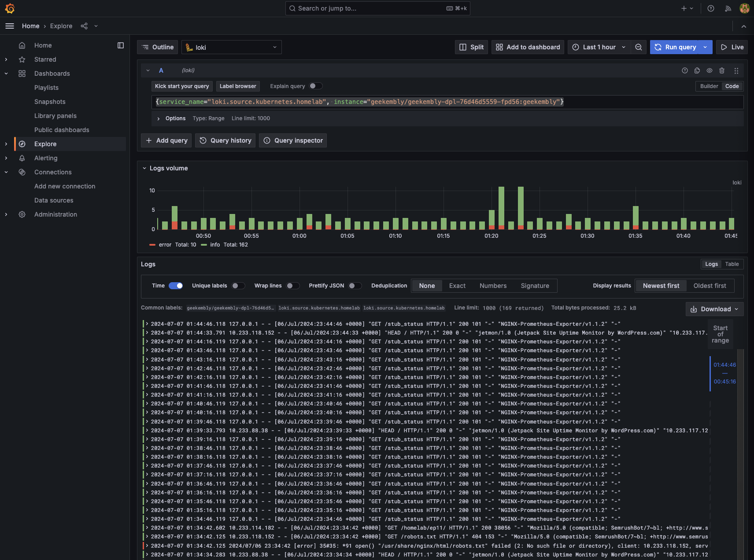Click the zoom out time range icon
This screenshot has height=560, width=754.
click(x=638, y=47)
